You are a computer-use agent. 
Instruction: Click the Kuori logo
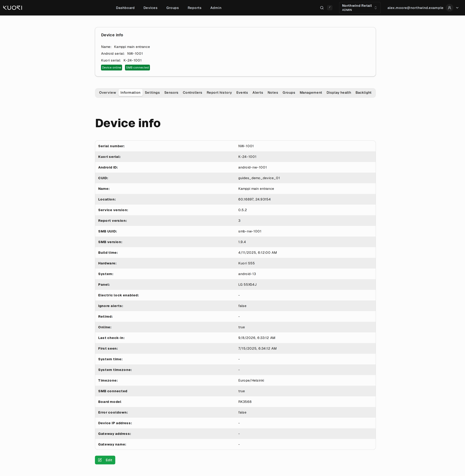click(12, 8)
